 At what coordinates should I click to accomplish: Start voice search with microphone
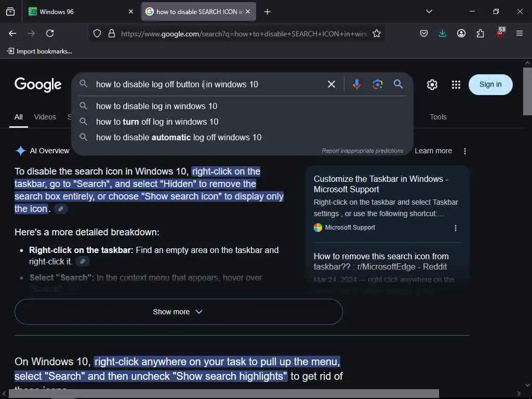coord(356,84)
